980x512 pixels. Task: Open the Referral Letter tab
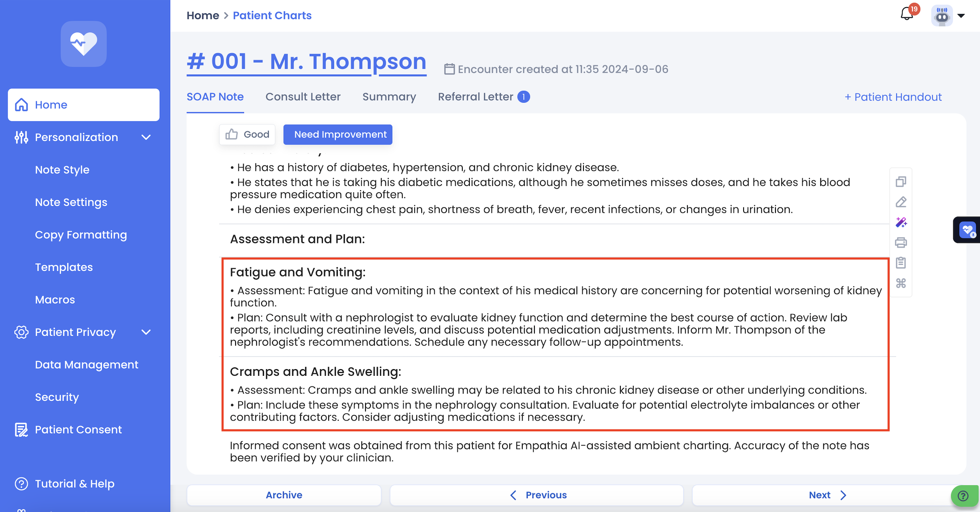click(x=475, y=97)
